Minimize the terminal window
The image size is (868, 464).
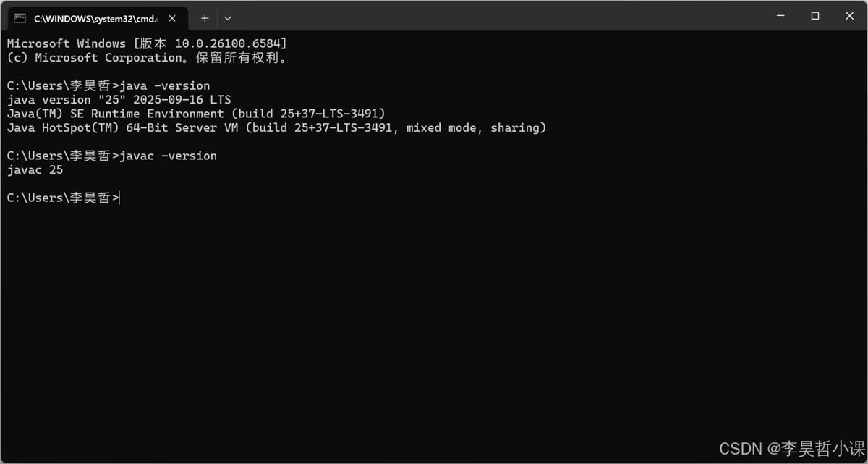[780, 16]
